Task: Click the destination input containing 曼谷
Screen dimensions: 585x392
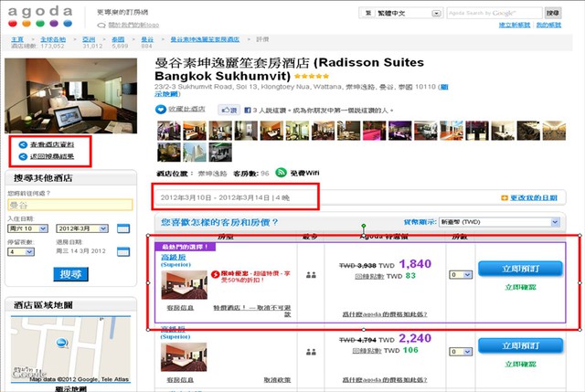Action: [70, 206]
